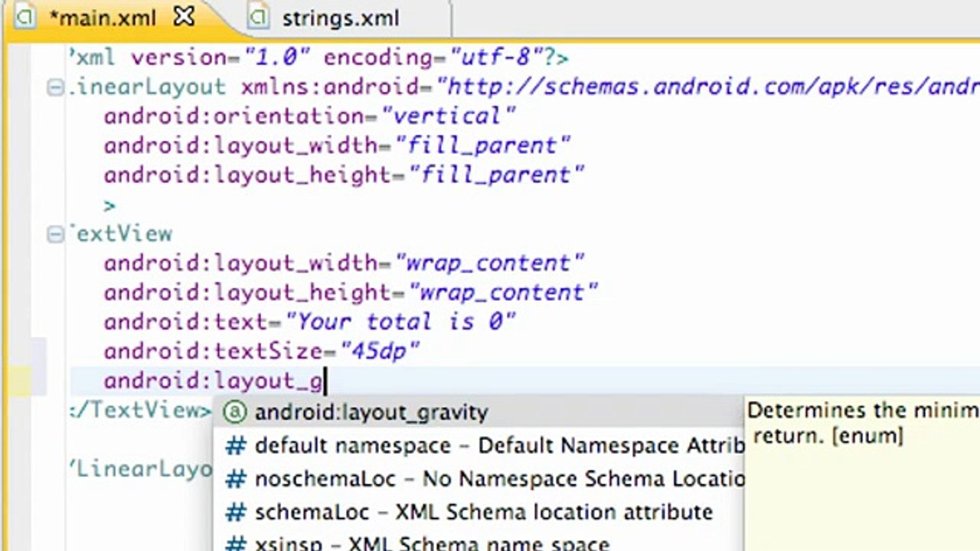Click the "45dp" textSize value
Viewport: 980px width, 551px height.
coord(380,351)
